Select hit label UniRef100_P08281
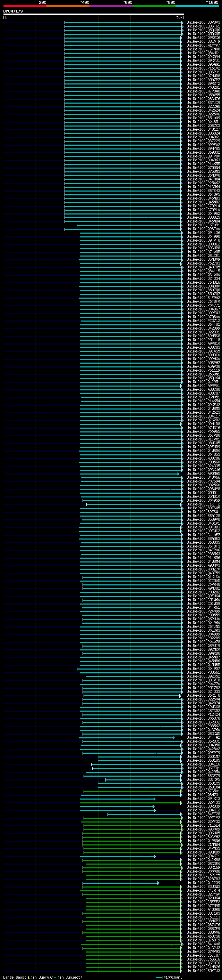The image size is (222, 980). click(203, 88)
